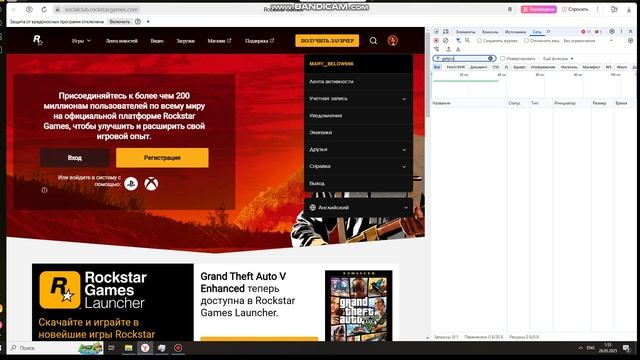
Task: Enable the disable cache checkbox
Action: [527, 40]
